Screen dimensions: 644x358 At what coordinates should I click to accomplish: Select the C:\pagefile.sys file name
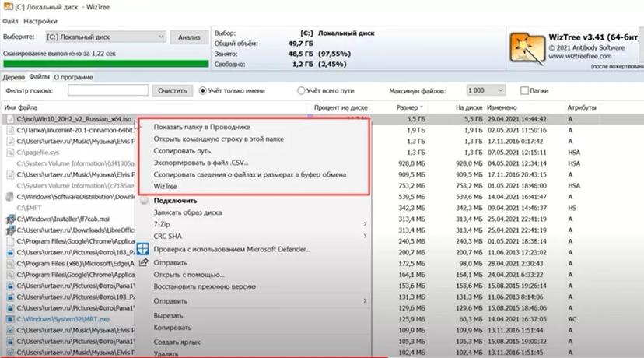click(x=38, y=153)
